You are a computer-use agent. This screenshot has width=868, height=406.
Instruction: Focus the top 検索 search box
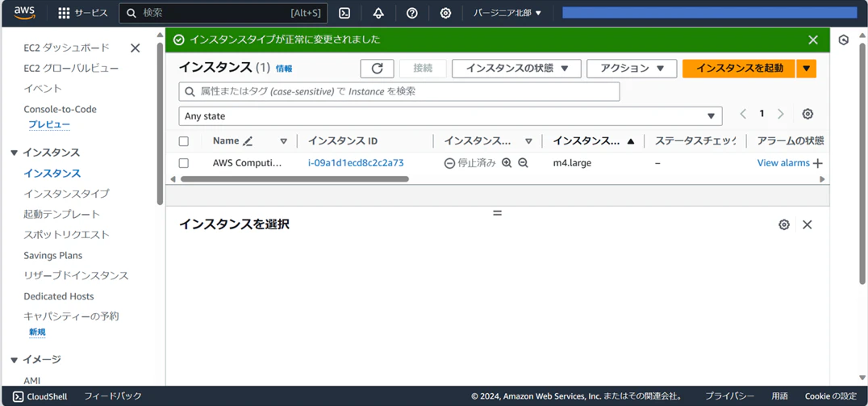coord(223,13)
